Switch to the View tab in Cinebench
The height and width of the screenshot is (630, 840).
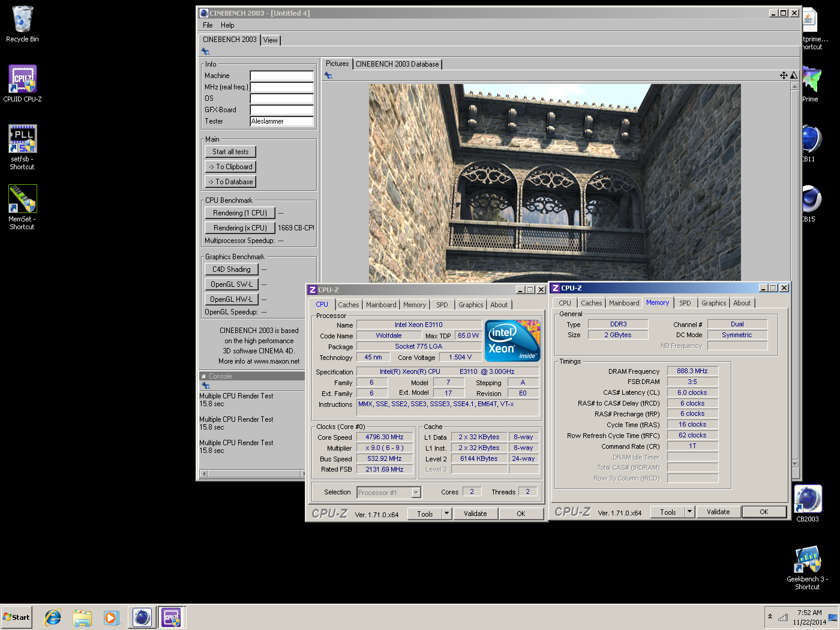271,40
